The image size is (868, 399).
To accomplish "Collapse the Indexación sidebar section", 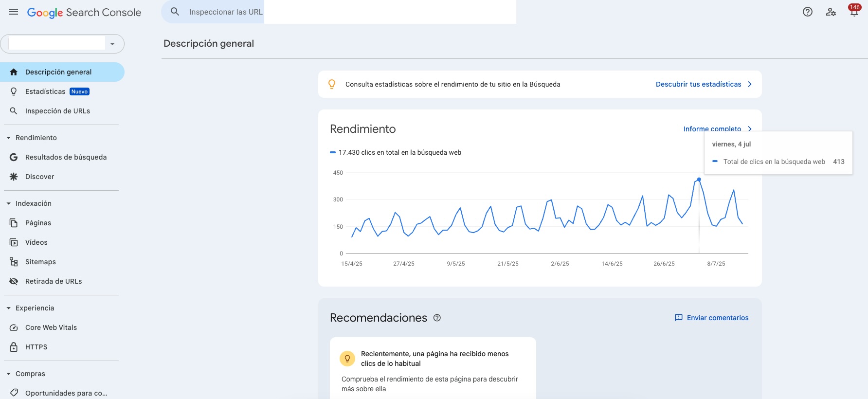I will (9, 203).
